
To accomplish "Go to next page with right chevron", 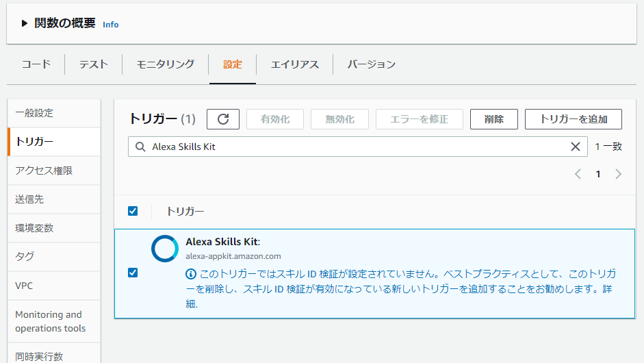I will tap(618, 174).
